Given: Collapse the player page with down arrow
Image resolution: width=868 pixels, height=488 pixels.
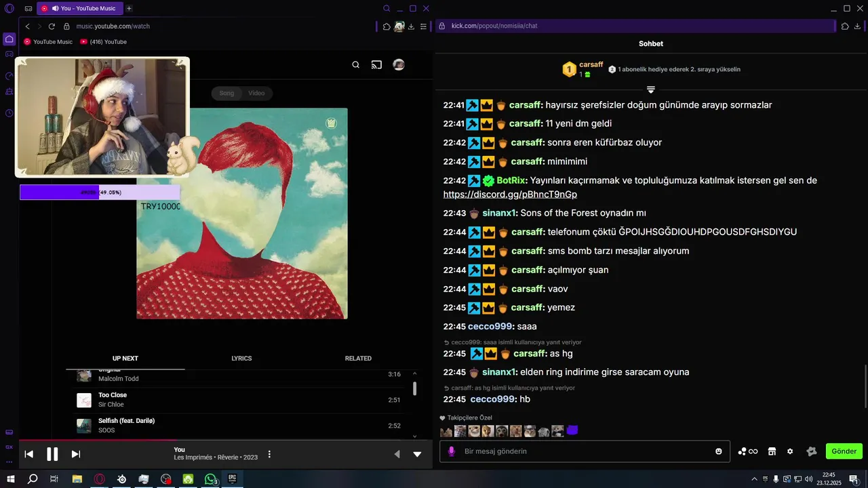Looking at the screenshot, I should click(x=417, y=454).
